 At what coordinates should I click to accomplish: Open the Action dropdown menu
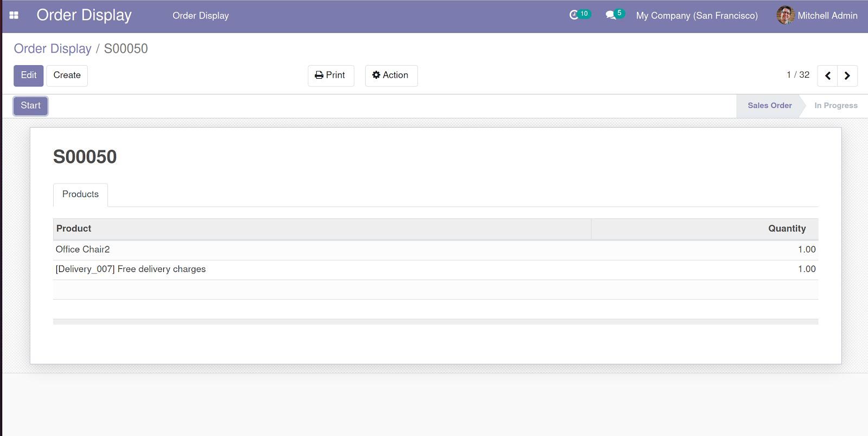(391, 75)
